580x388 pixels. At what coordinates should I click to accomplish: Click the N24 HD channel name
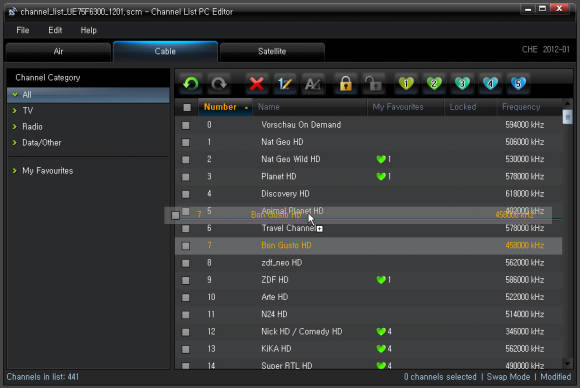click(x=274, y=314)
